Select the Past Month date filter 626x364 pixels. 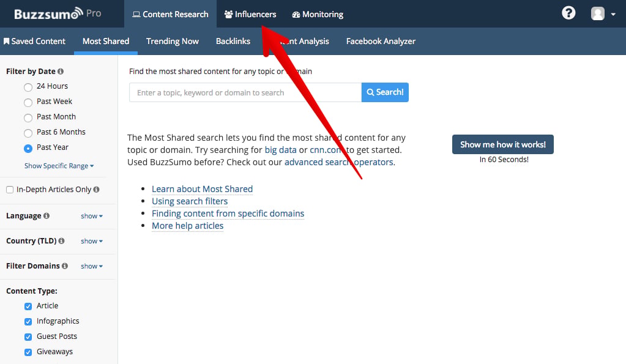tap(28, 117)
